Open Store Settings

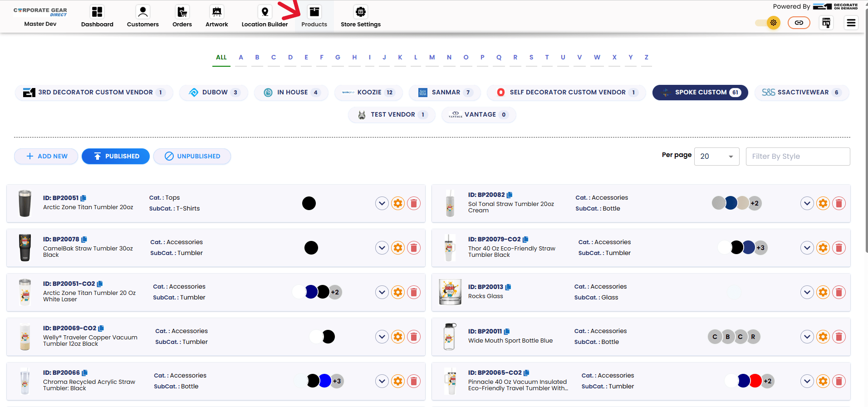(361, 16)
